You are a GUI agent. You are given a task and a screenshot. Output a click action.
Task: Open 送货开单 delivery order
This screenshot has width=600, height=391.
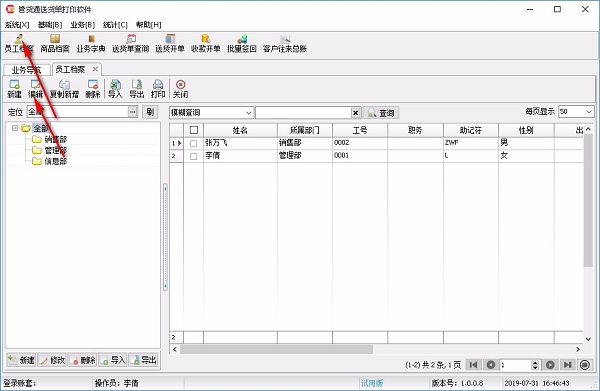point(170,43)
